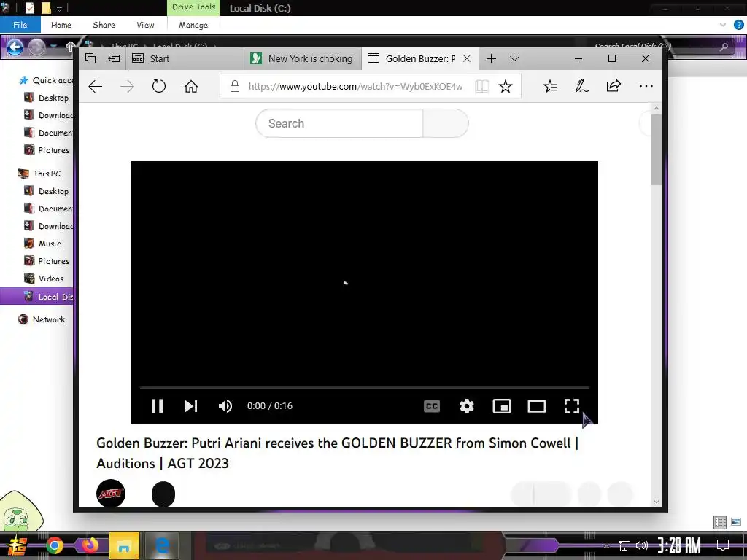The height and width of the screenshot is (560, 747).
Task: Open File Explorer taskbar icon
Action: pos(124,545)
